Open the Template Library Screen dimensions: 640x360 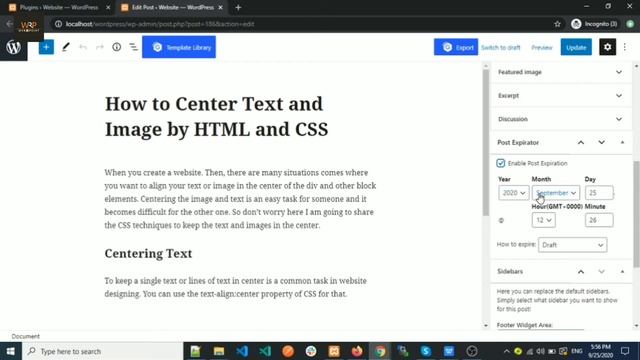coord(179,47)
